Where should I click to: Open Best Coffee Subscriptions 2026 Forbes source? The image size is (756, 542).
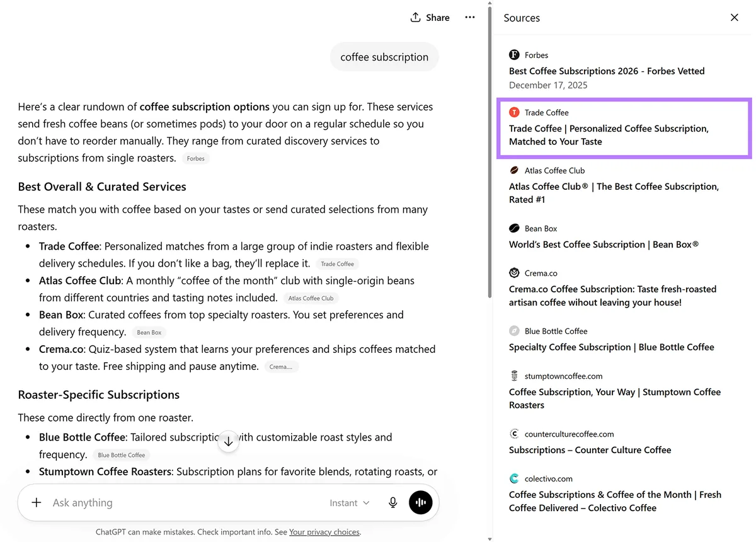607,71
